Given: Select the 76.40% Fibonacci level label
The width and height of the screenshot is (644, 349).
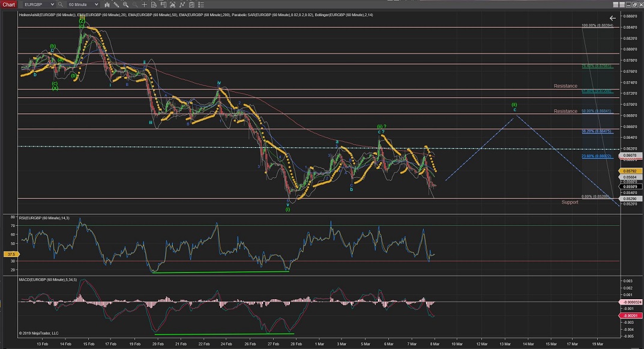Looking at the screenshot, I should 597,65.
